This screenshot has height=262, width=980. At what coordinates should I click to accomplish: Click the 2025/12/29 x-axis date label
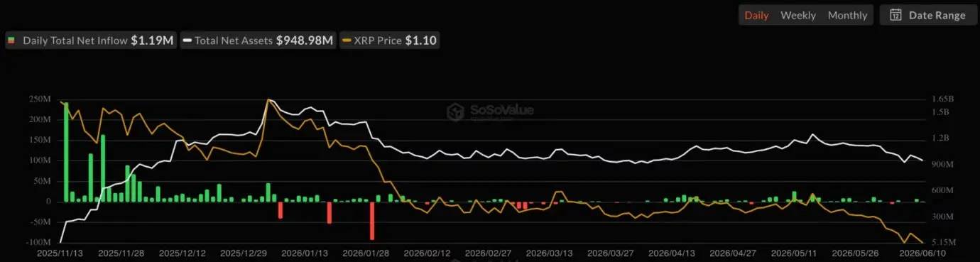[244, 253]
